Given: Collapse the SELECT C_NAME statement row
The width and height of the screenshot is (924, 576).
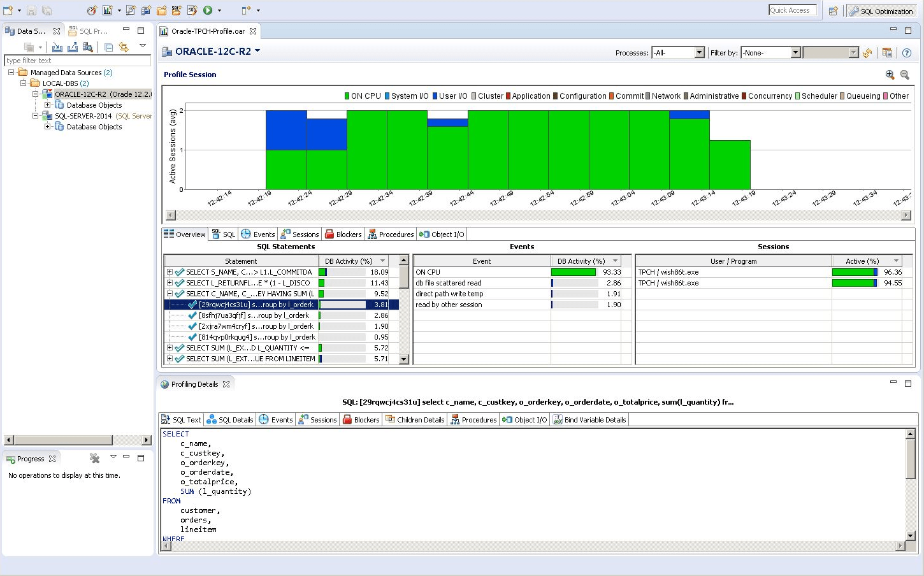Looking at the screenshot, I should [x=170, y=293].
